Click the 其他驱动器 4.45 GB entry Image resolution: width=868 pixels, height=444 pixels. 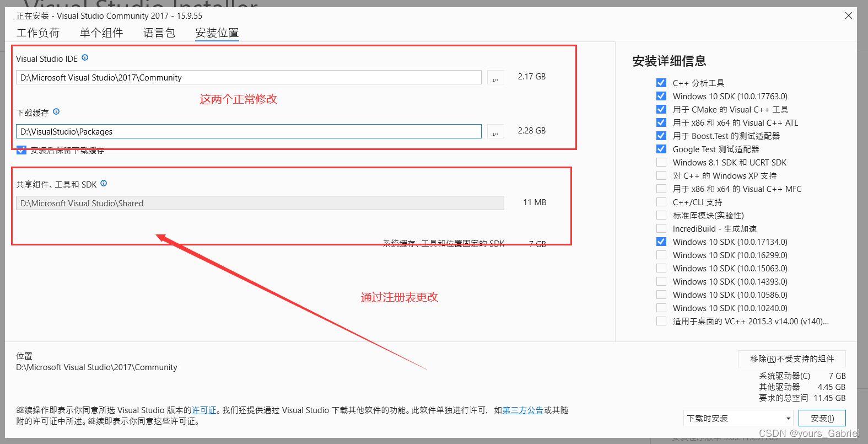(x=802, y=387)
